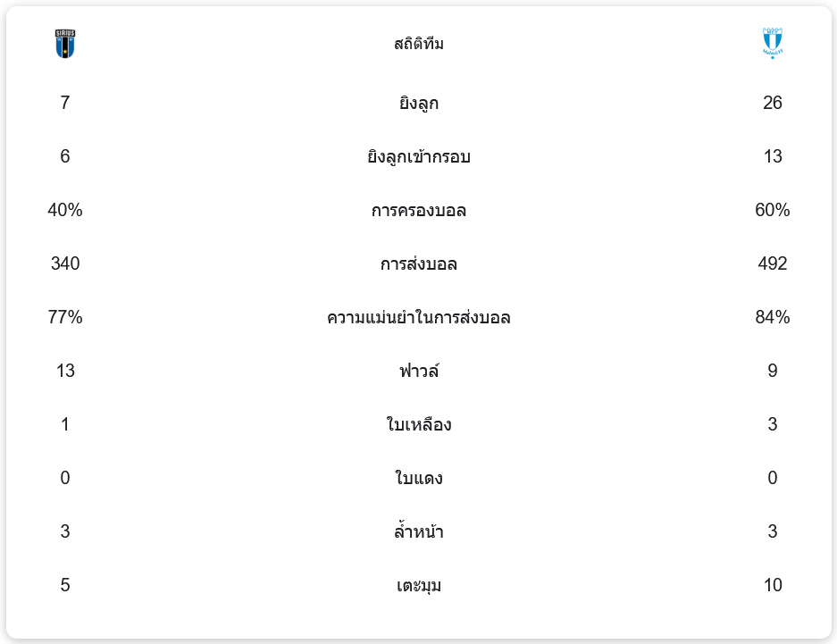Click Malmö's 26 shots value

pos(773,103)
